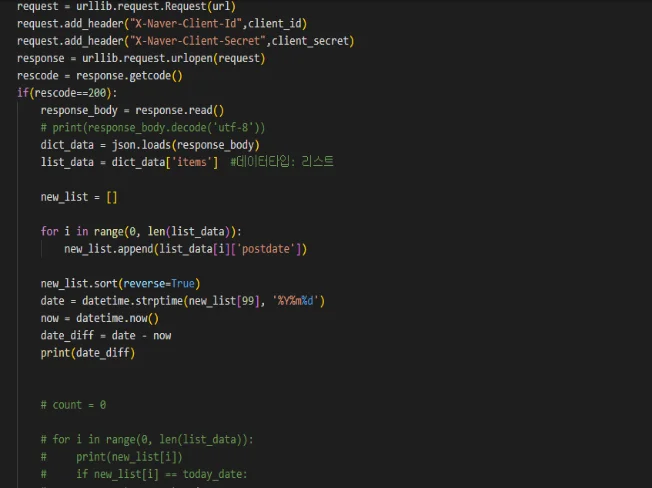Image resolution: width=652 pixels, height=488 pixels.
Task: Click the 'postdate' string key
Action: tap(266, 249)
